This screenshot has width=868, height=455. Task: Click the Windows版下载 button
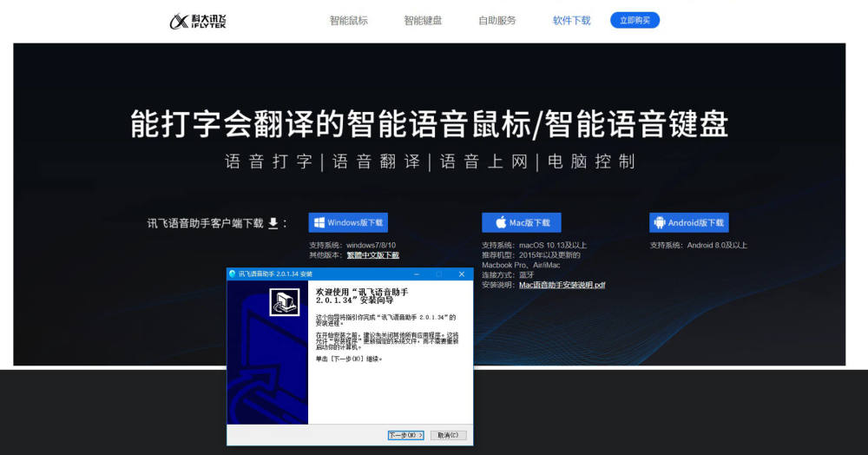pyautogui.click(x=348, y=222)
